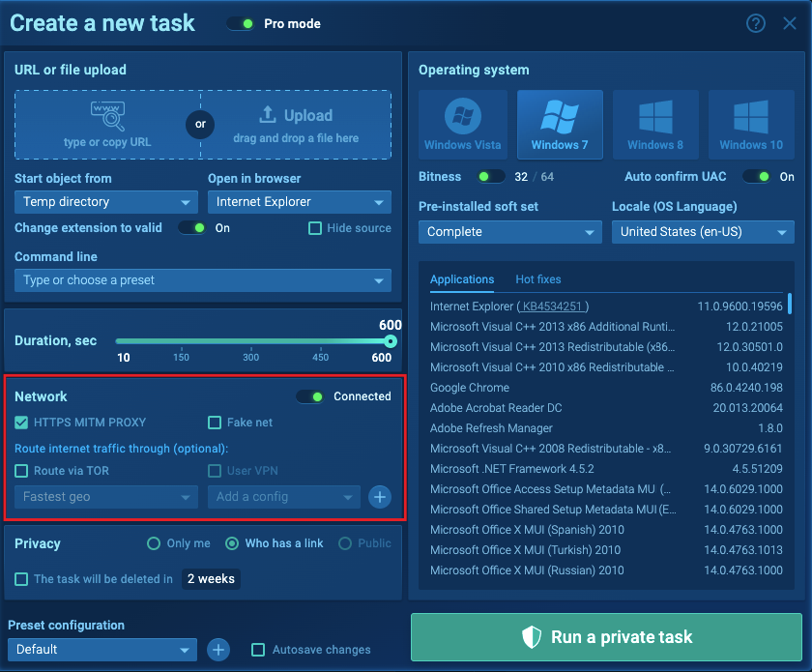The height and width of the screenshot is (672, 812).
Task: Click the Upload file arrow icon
Action: (x=267, y=114)
